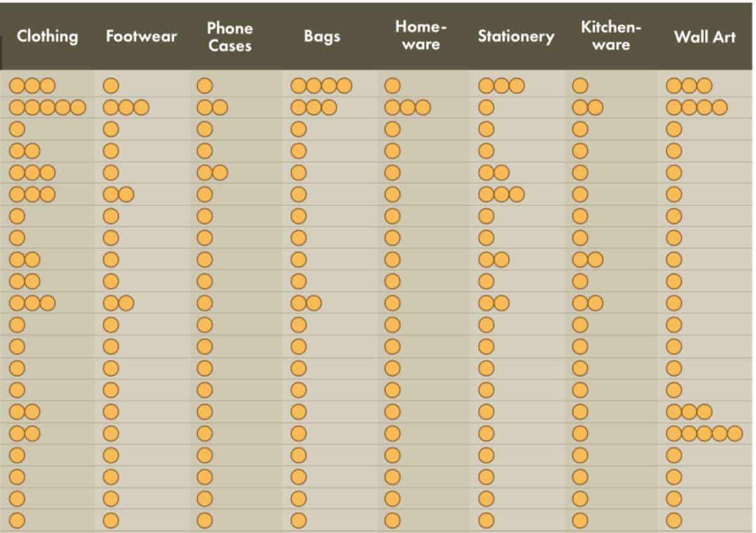The height and width of the screenshot is (533, 756).
Task: Click the four-dot row in Bags column
Action: pyautogui.click(x=321, y=86)
